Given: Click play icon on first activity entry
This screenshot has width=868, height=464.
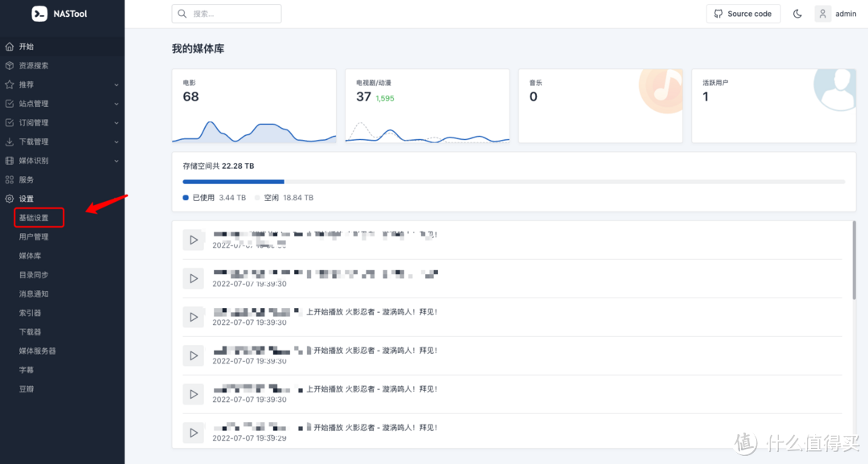Looking at the screenshot, I should click(x=193, y=240).
